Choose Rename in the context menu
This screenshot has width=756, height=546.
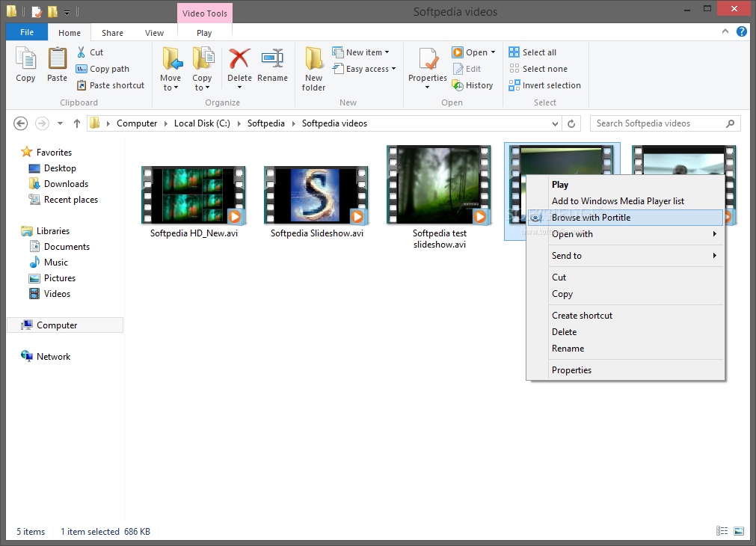coord(626,349)
